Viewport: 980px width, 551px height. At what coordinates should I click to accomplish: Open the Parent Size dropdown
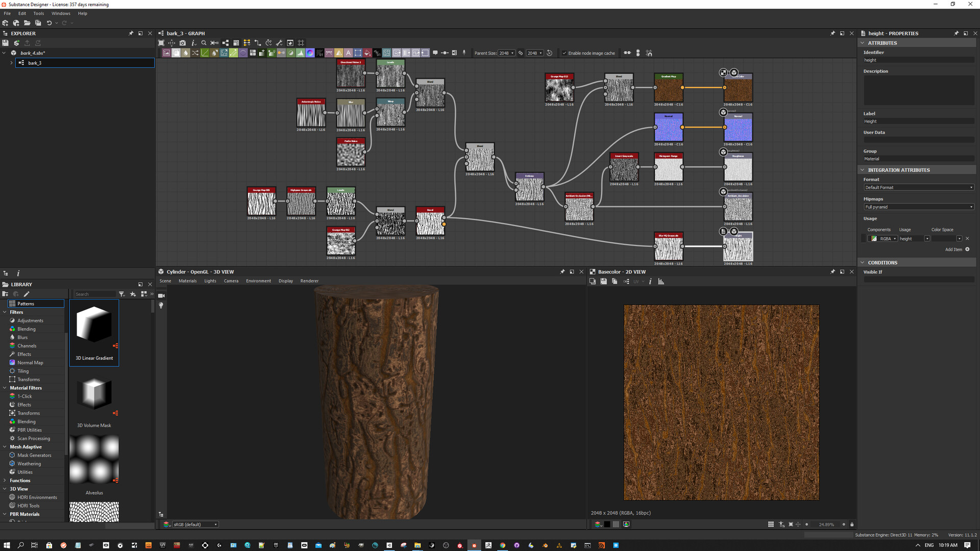click(x=505, y=53)
